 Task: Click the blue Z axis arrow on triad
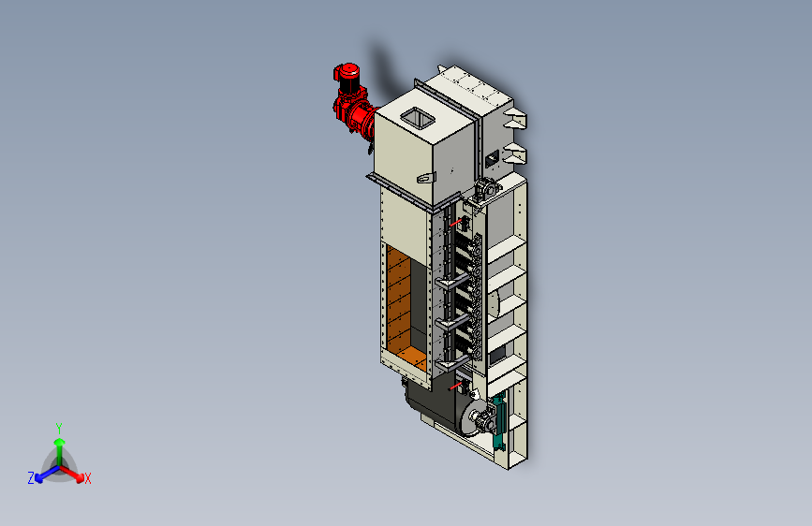[47, 475]
